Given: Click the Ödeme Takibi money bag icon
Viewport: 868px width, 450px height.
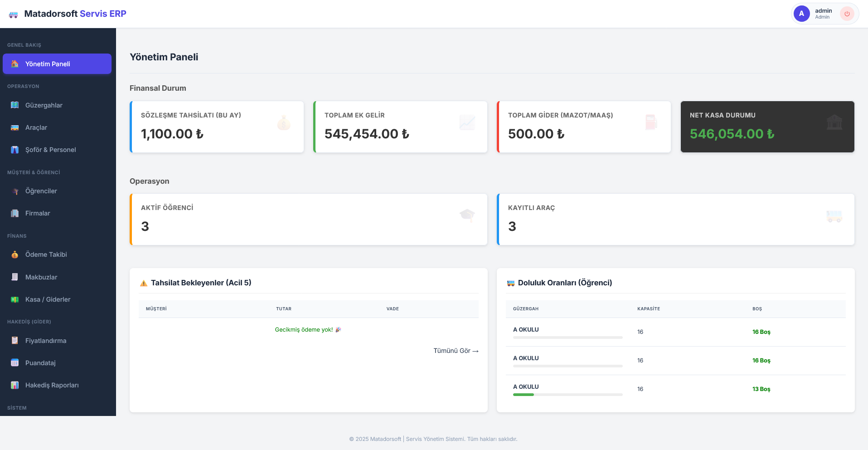Looking at the screenshot, I should (15, 254).
